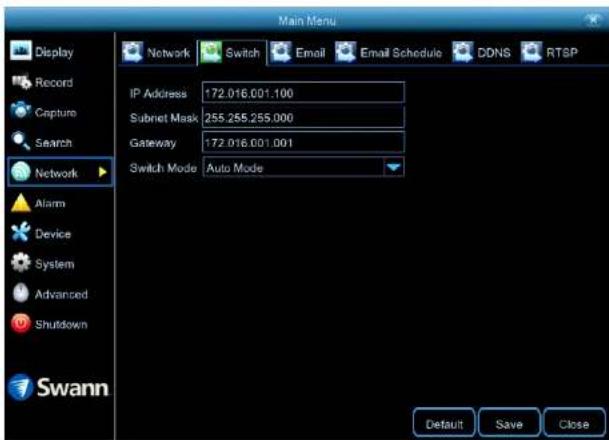The height and width of the screenshot is (440, 609).
Task: Click the Network tab gear icon
Action: [x=132, y=52]
